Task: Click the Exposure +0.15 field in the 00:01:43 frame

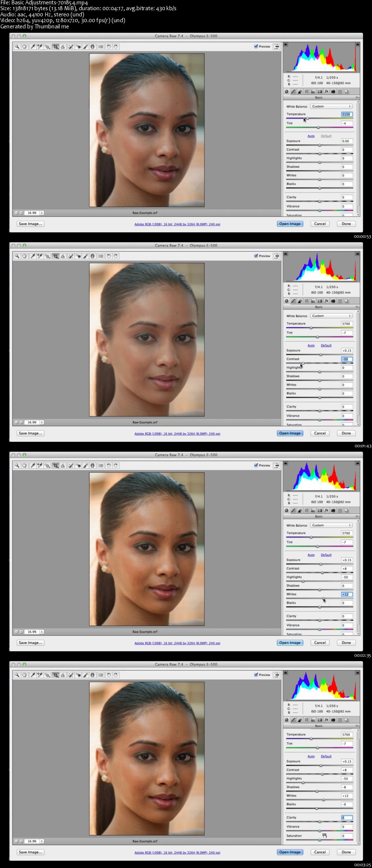Action: point(347,351)
